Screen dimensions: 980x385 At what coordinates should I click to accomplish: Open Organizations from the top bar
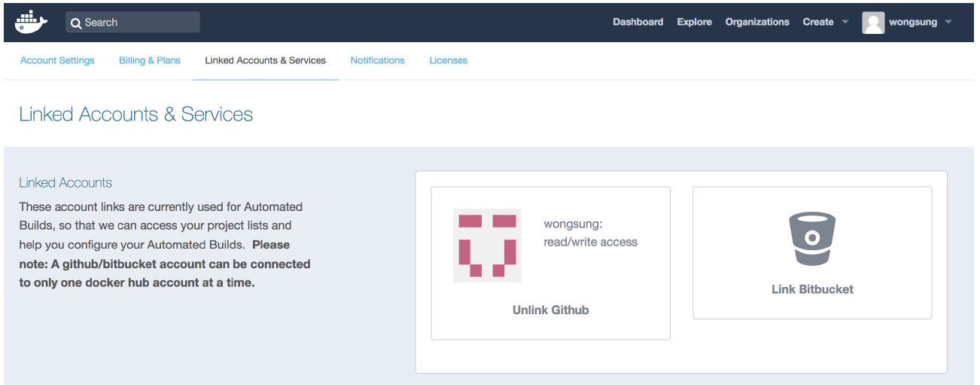(x=756, y=22)
